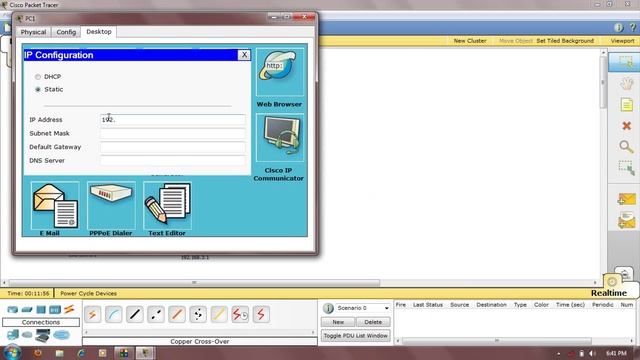Choose End Devices category

[x=13, y=335]
